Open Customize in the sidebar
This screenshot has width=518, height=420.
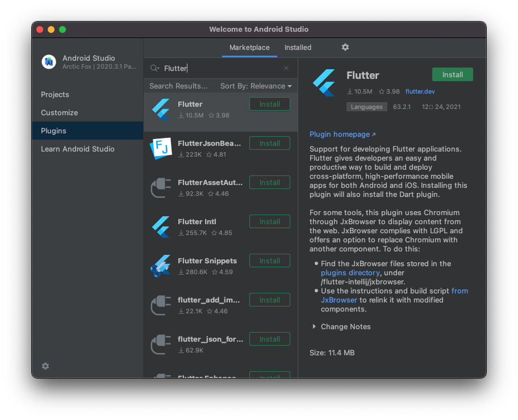tap(87, 112)
